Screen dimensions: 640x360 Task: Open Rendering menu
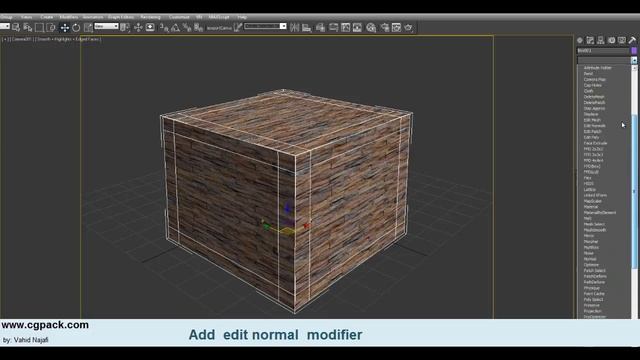(150, 17)
